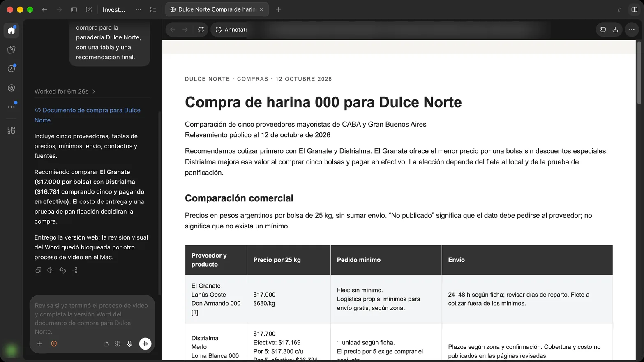
Task: Download the document using the download icon
Action: [615, 30]
